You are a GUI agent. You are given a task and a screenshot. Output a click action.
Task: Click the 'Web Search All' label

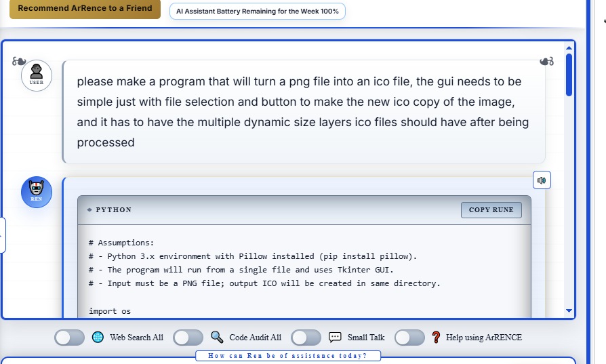(x=136, y=338)
